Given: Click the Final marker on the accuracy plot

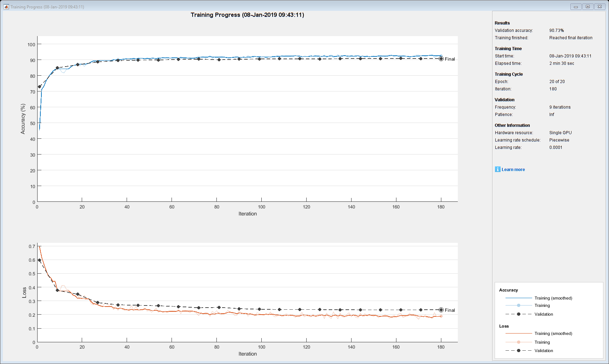Looking at the screenshot, I should coord(441,59).
